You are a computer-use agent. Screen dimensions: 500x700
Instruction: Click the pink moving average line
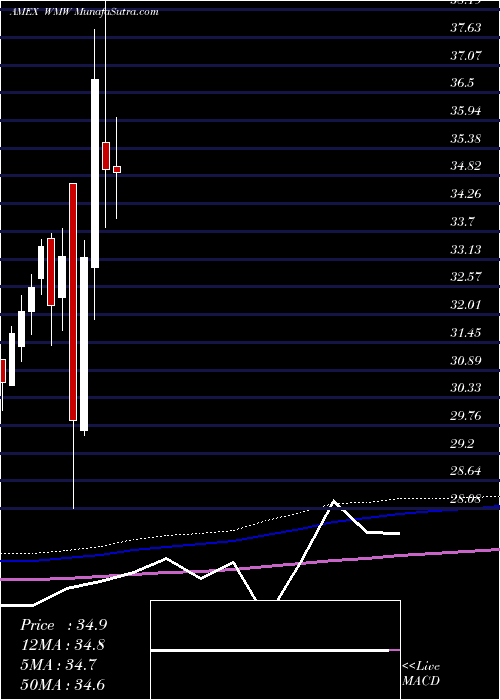pos(250,567)
